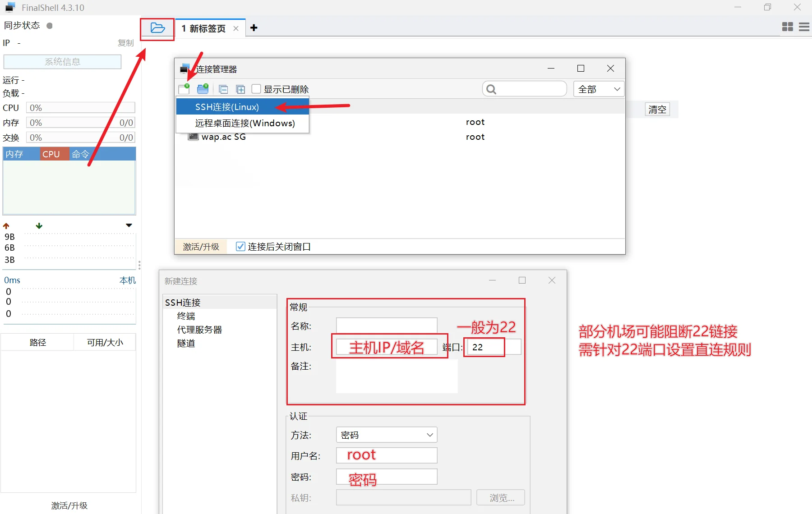The width and height of the screenshot is (812, 514).
Task: Add a new tab with the plus icon
Action: click(254, 28)
